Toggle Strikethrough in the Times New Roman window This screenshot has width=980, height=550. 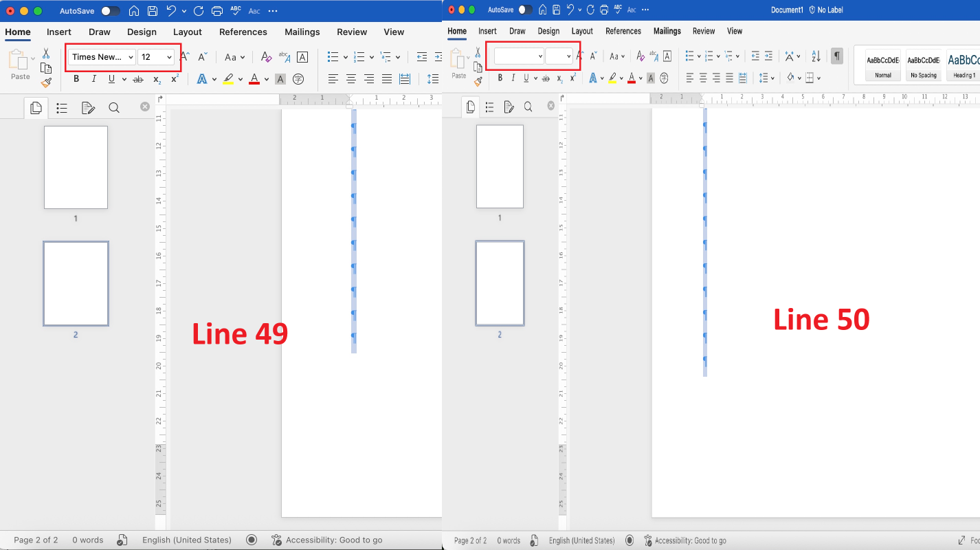point(138,79)
